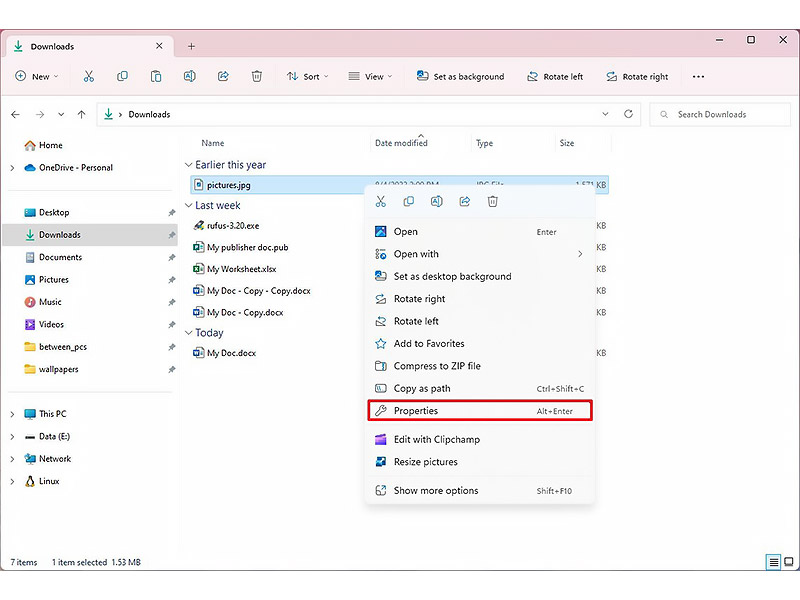800x600 pixels.
Task: Add a new tab with the plus button
Action: [x=191, y=46]
